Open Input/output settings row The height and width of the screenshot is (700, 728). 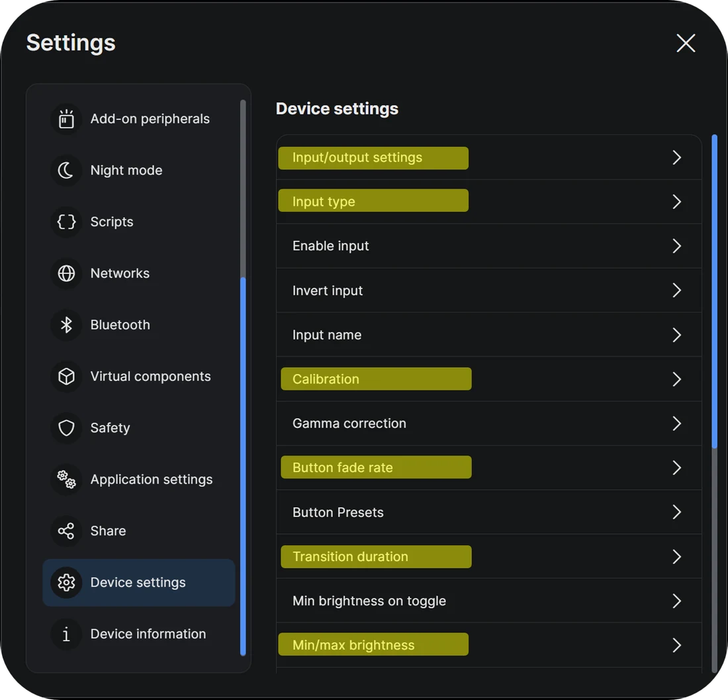489,158
